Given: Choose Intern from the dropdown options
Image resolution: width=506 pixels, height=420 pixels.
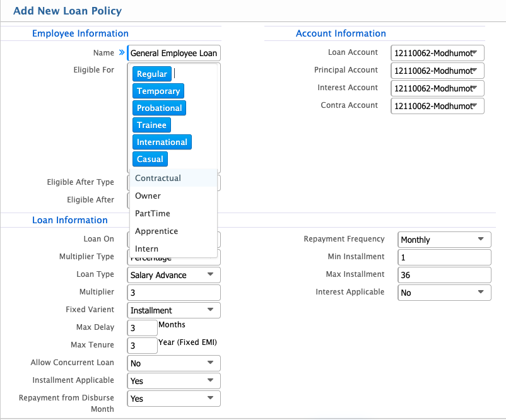Looking at the screenshot, I should click(147, 249).
